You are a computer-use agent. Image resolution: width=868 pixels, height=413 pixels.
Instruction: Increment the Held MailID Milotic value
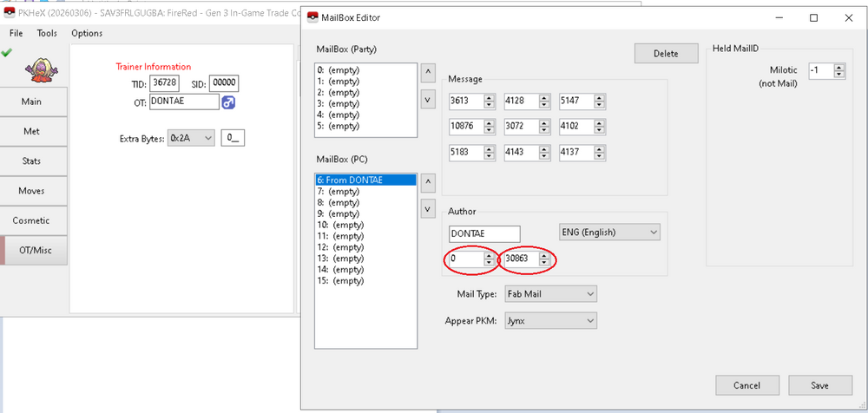[839, 68]
